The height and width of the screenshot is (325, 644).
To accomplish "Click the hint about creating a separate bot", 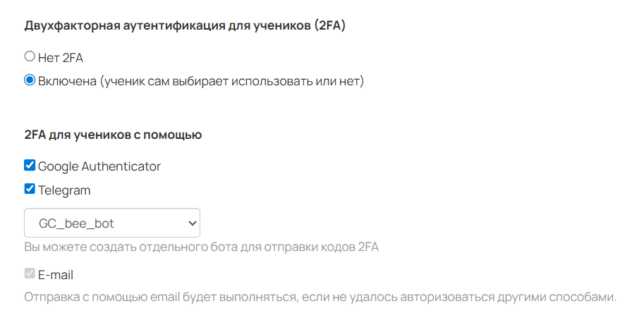I will click(x=201, y=247).
